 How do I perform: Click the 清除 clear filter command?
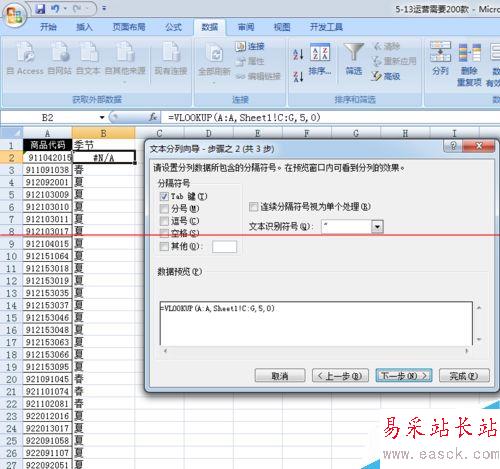point(387,46)
